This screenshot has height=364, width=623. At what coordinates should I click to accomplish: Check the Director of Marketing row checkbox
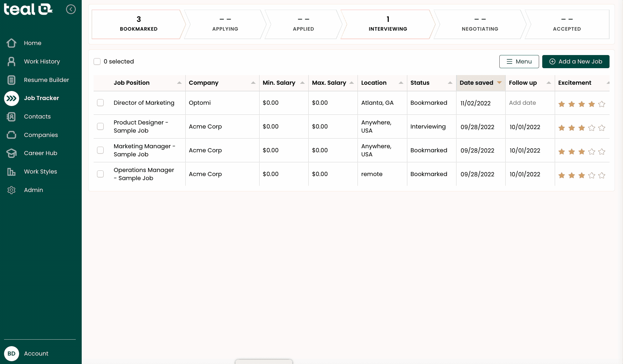pyautogui.click(x=100, y=103)
